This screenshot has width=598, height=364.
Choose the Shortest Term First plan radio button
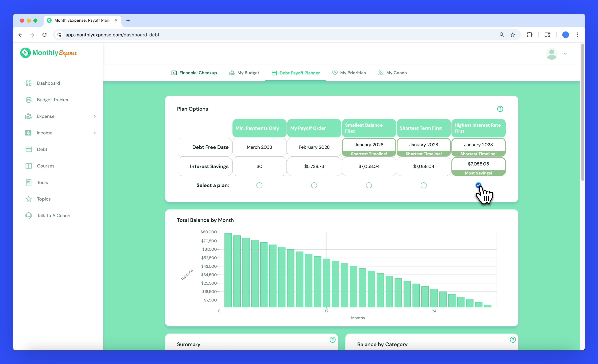[423, 185]
